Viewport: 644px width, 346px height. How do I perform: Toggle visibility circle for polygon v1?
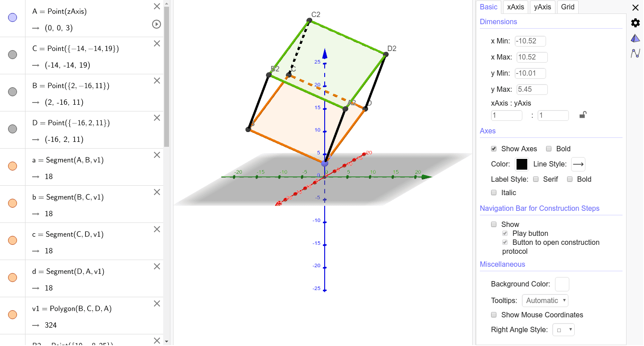pos(13,315)
